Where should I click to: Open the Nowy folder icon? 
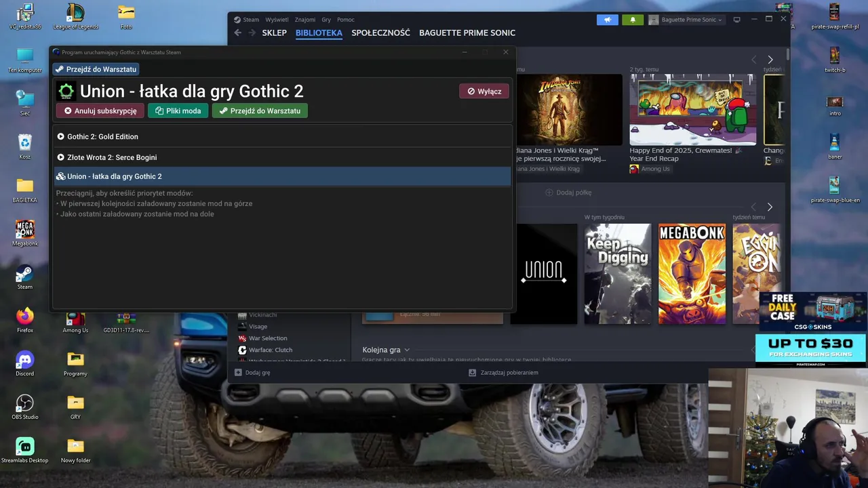click(75, 450)
